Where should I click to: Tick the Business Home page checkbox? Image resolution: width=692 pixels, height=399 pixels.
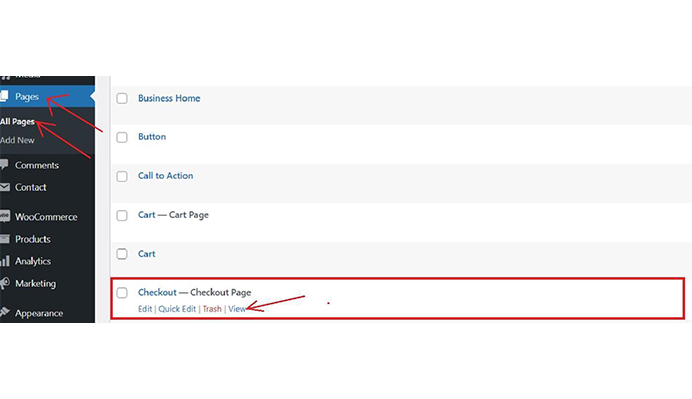pyautogui.click(x=122, y=98)
